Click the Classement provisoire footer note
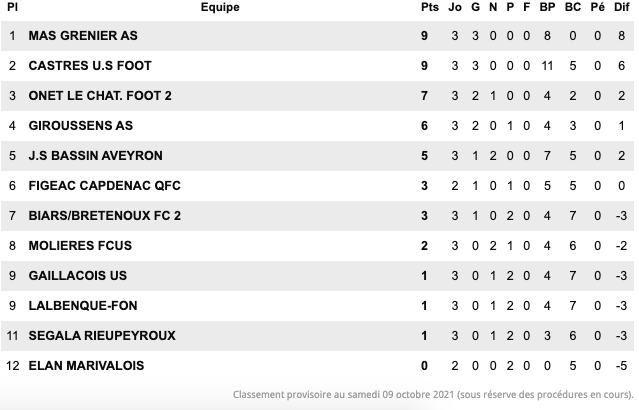 433,394
